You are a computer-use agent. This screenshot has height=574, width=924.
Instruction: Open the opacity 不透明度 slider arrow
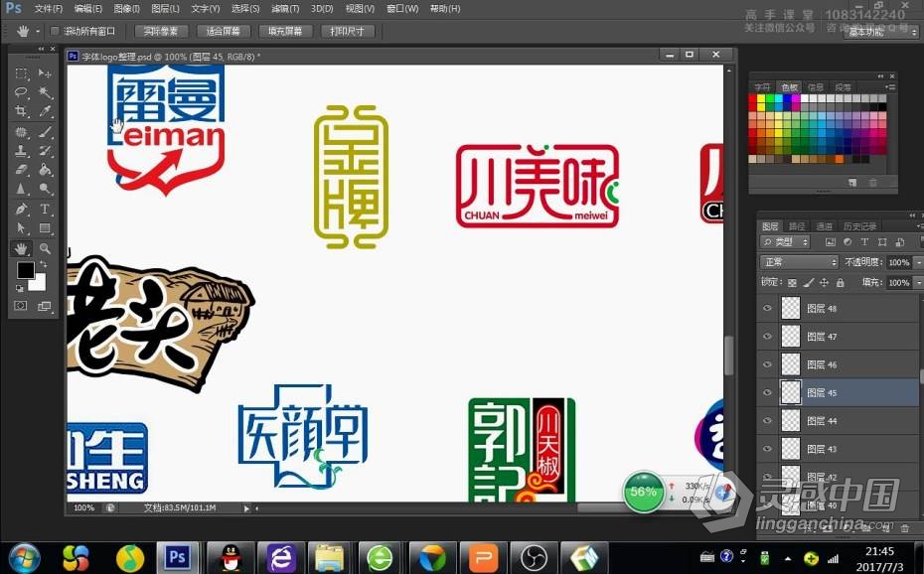[x=918, y=262]
